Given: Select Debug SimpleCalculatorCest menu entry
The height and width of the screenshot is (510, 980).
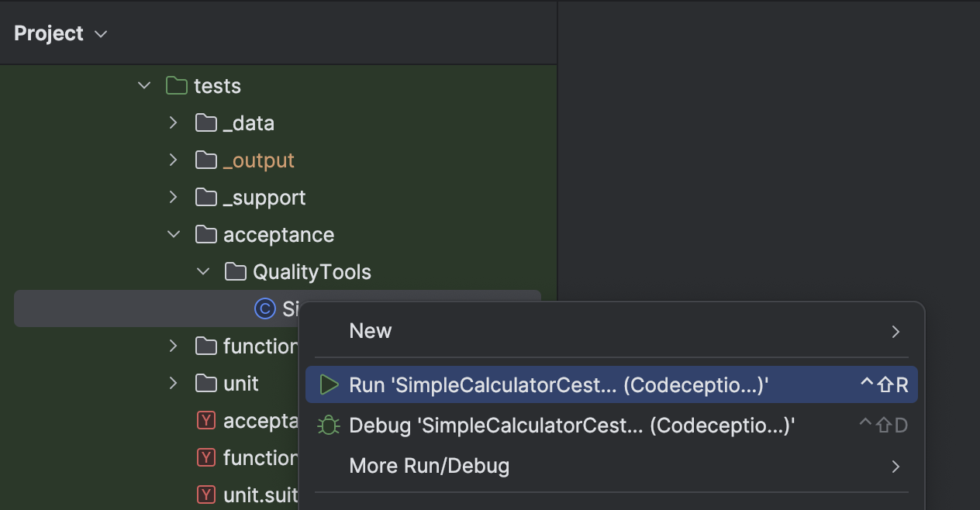Looking at the screenshot, I should pyautogui.click(x=572, y=426).
